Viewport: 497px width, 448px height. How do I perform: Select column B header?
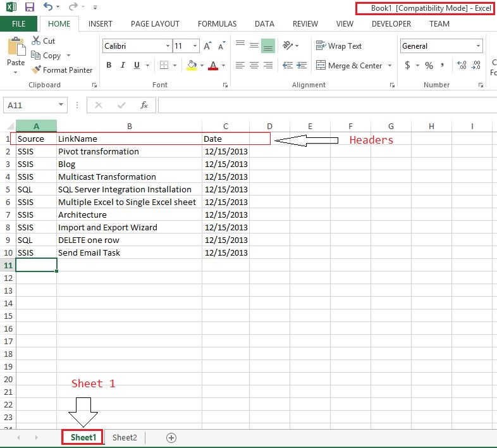[x=130, y=126]
